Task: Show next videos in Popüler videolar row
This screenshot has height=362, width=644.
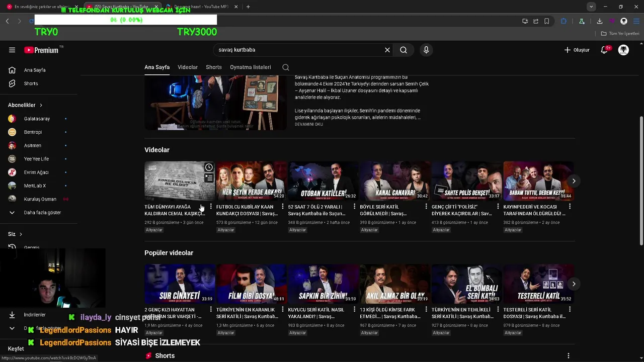Action: [x=574, y=284]
